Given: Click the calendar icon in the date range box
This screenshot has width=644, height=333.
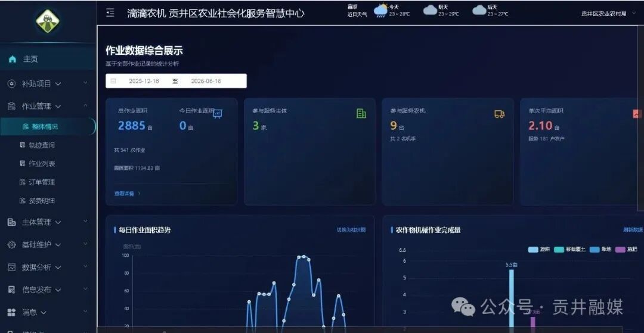Looking at the screenshot, I should [x=113, y=81].
